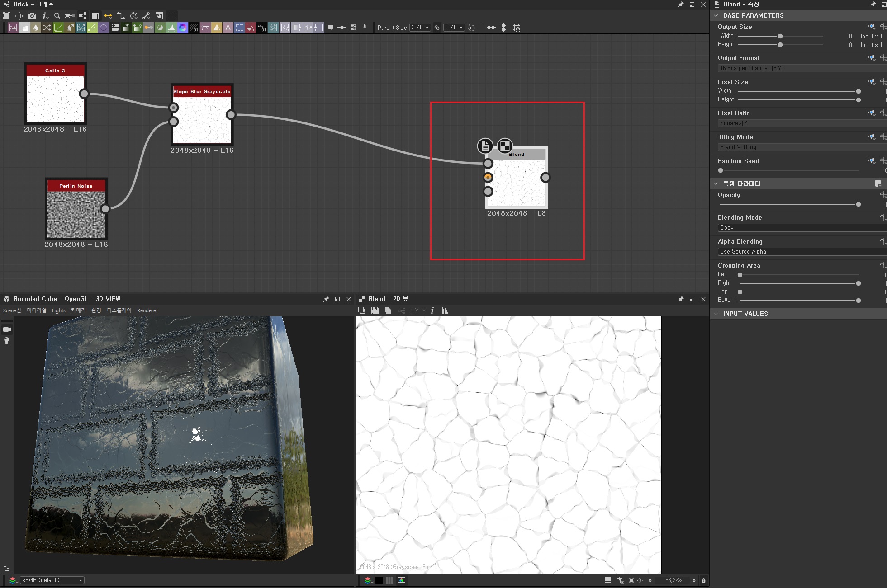Open the Blending Mode Copy dropdown
The height and width of the screenshot is (588, 887).
coord(801,228)
